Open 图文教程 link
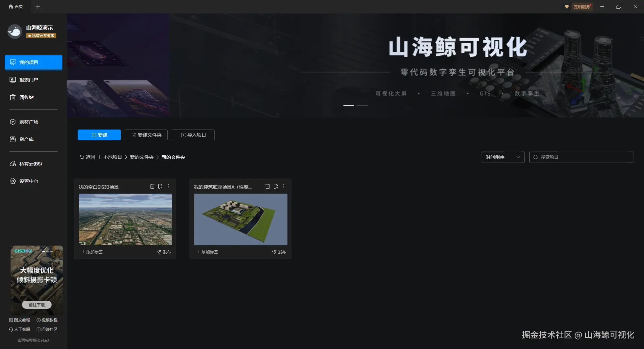644x349 pixels. (20, 320)
